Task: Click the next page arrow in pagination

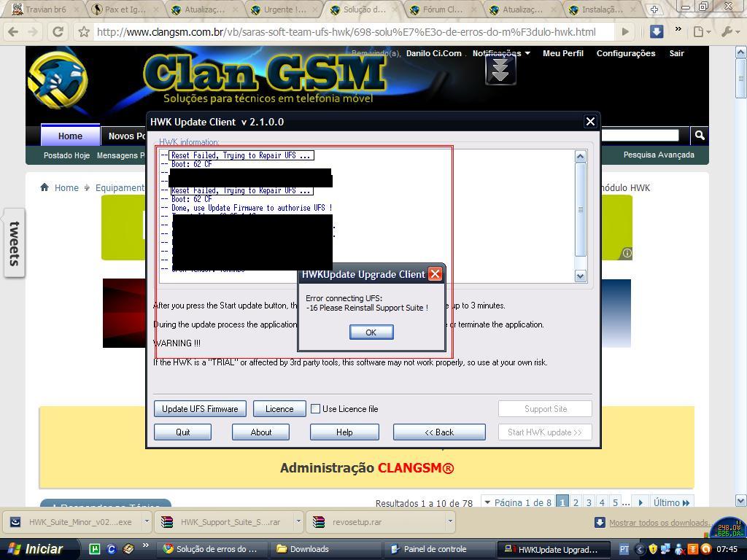Action: 640,502
